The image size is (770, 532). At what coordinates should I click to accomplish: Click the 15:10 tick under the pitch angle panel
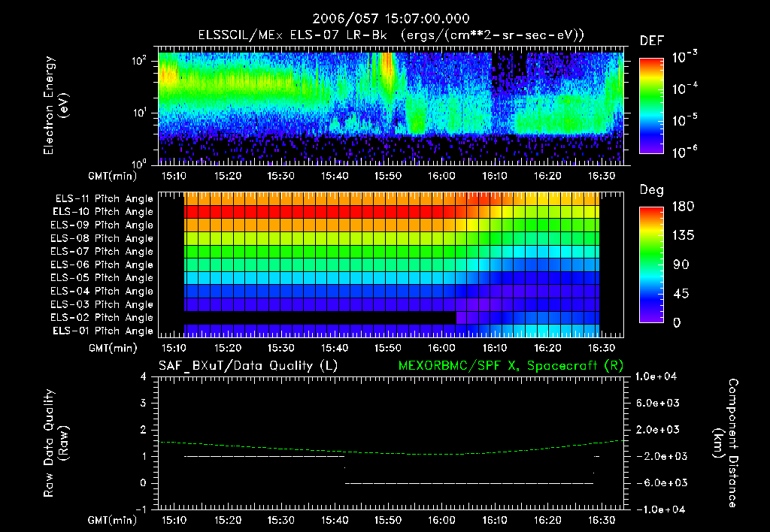click(174, 348)
